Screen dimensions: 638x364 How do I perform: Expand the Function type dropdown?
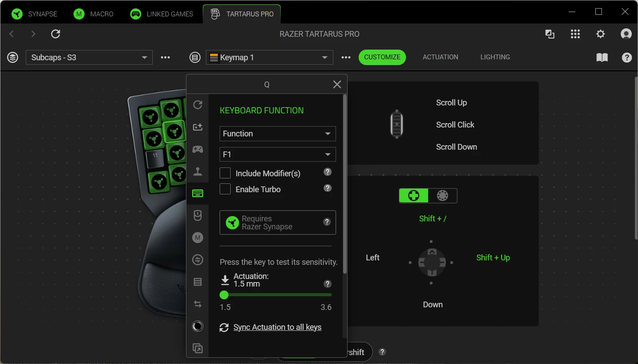[278, 134]
